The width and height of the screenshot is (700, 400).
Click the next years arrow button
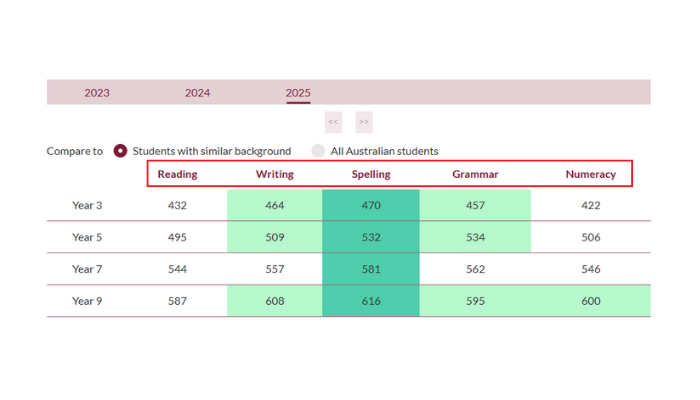pos(364,122)
